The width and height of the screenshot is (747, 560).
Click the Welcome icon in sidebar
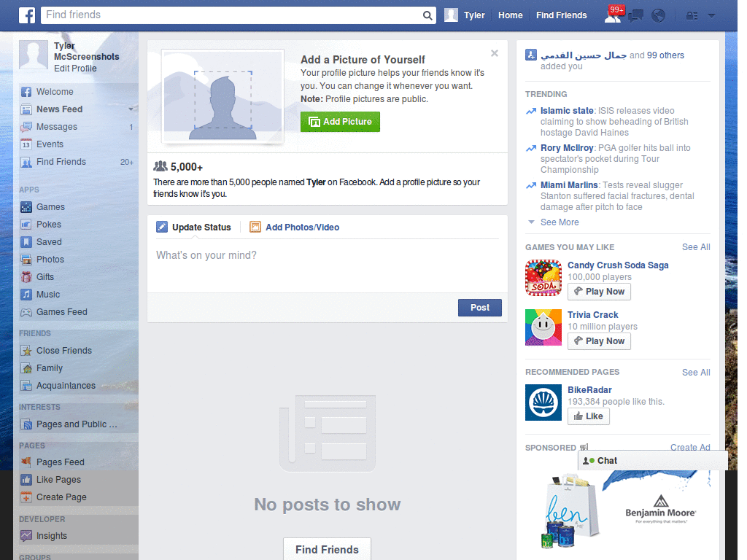26,92
